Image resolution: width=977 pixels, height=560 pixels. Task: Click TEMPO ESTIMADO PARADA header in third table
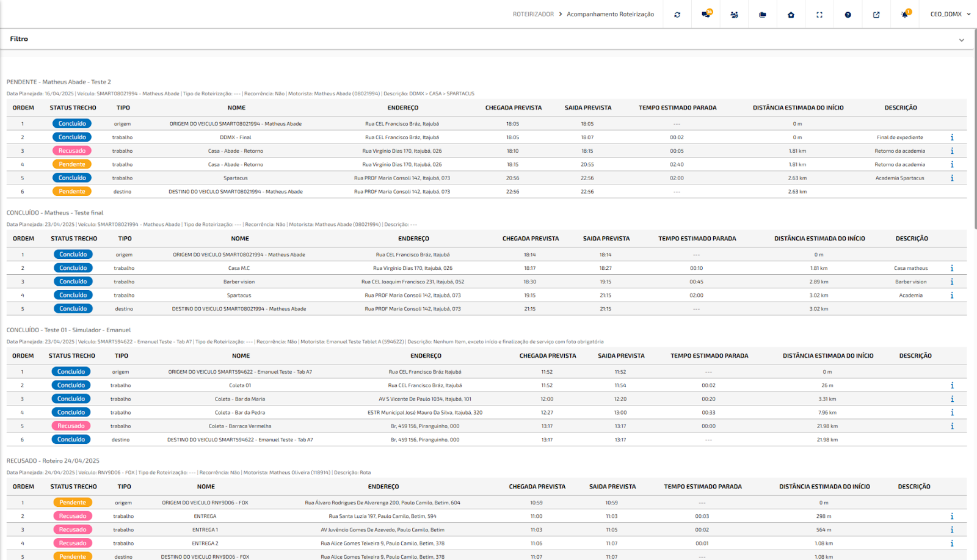[710, 356]
